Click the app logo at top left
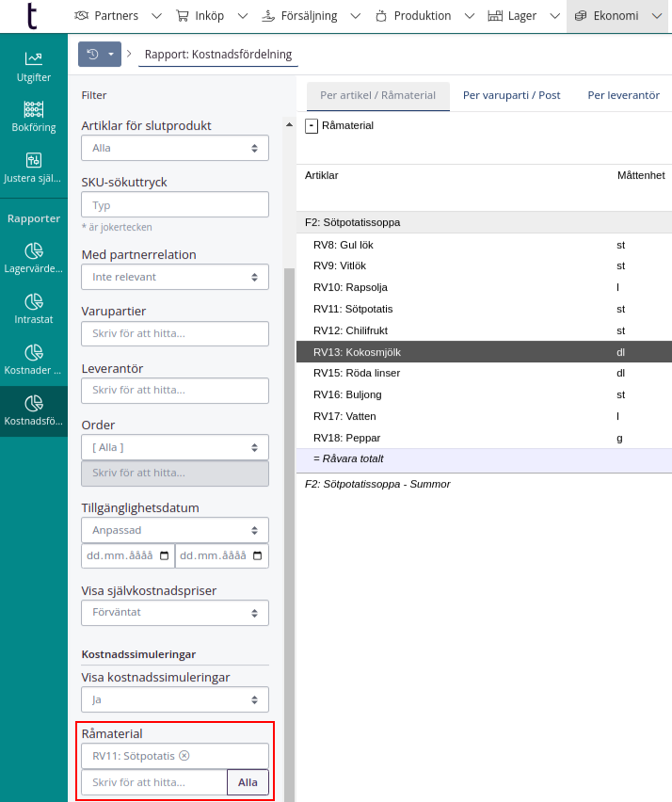This screenshot has width=672, height=802. pyautogui.click(x=33, y=16)
